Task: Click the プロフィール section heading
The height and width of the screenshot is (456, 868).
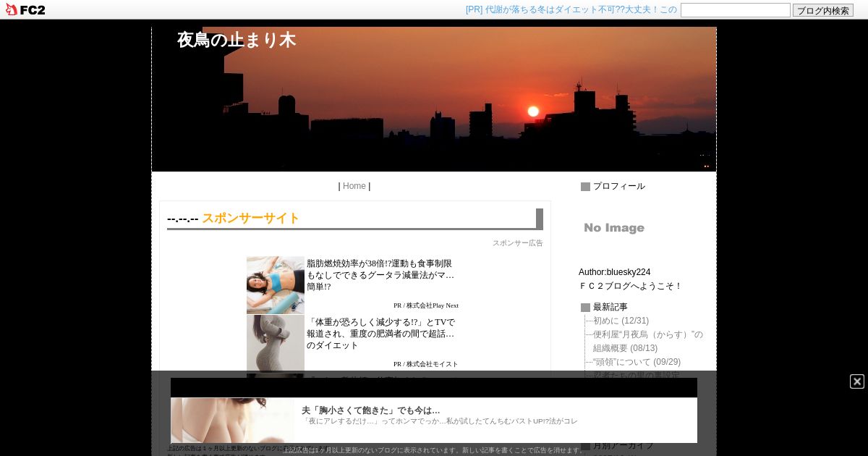Action: (619, 186)
